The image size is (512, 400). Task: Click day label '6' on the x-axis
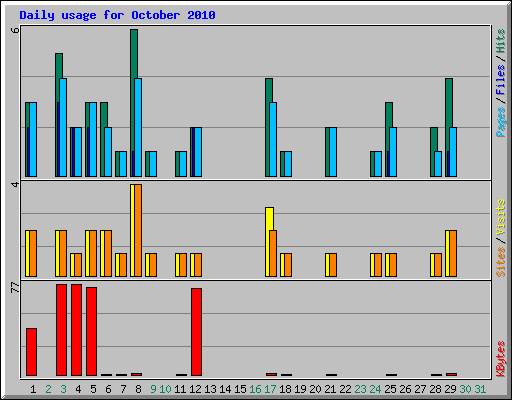pyautogui.click(x=108, y=389)
